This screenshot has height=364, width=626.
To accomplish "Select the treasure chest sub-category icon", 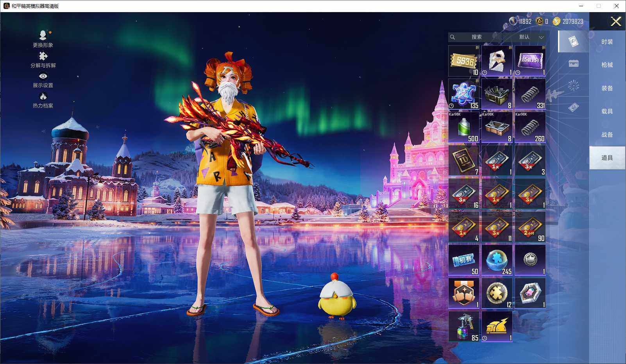I will click(573, 64).
